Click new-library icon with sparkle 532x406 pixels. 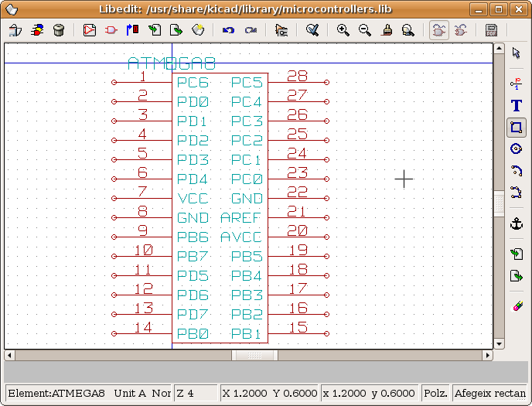point(198,30)
